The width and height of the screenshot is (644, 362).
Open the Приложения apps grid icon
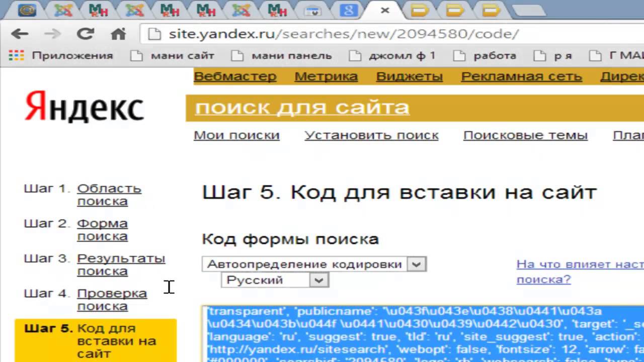pos(17,55)
